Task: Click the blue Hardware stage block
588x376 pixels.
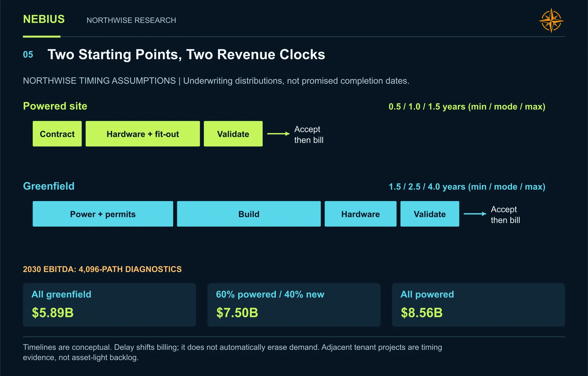Action: [360, 214]
